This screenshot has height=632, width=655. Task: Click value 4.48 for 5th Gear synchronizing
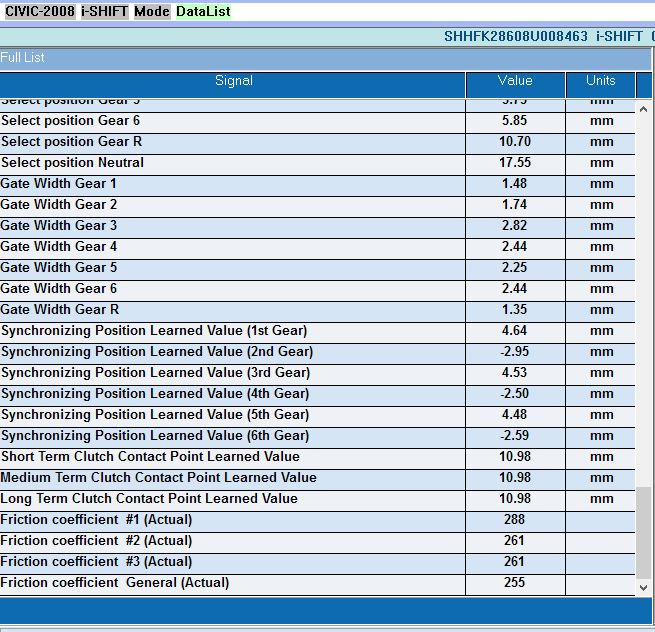click(x=515, y=414)
